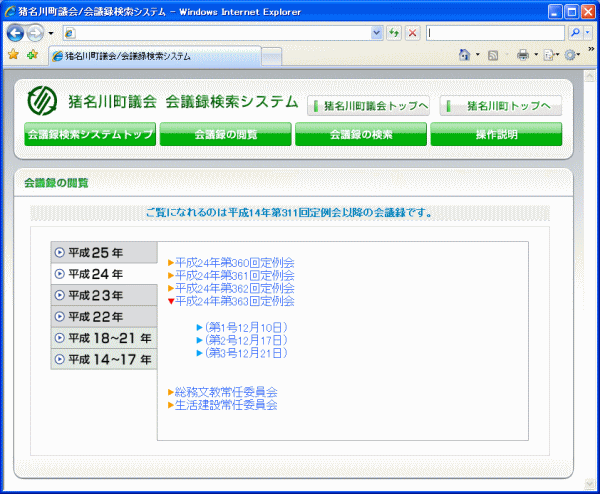Click the green 猪名川町 logo emblem
Viewport: 600px width, 494px height.
tap(42, 101)
